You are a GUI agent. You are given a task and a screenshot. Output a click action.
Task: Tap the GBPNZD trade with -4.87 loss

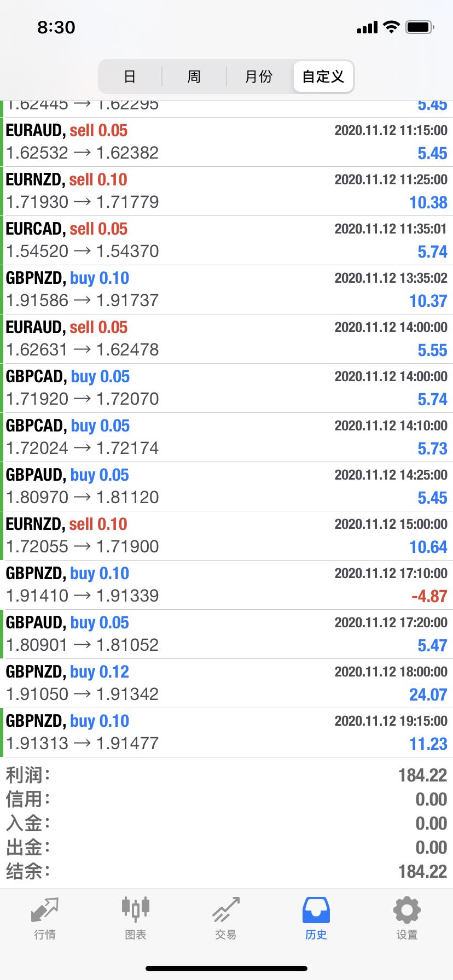[x=226, y=585]
